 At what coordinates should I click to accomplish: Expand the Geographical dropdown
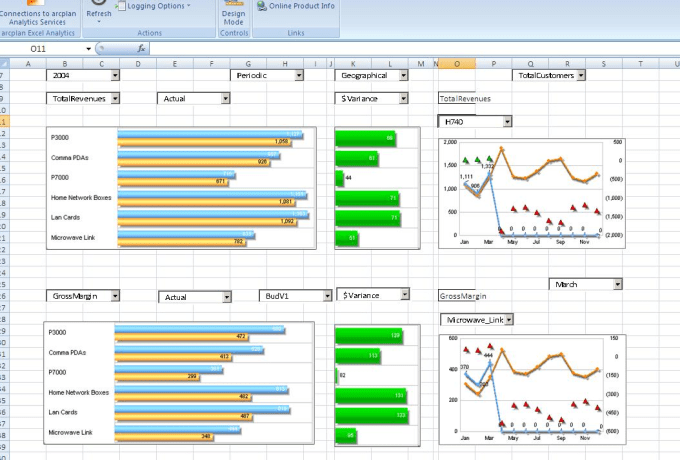(x=404, y=75)
